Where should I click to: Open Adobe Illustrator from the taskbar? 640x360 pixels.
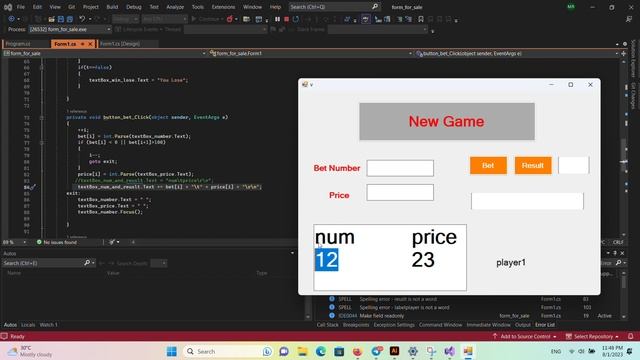[x=394, y=351]
